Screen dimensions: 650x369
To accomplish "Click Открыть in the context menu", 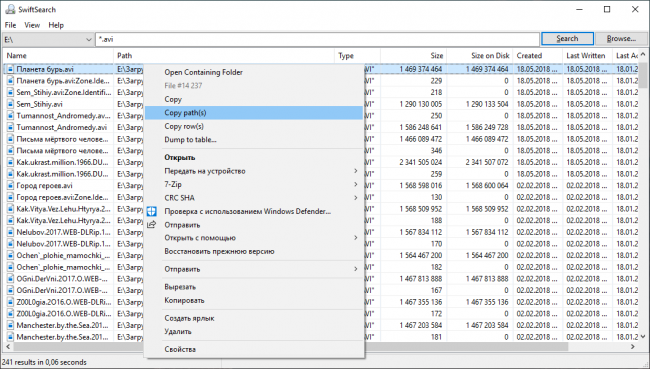I will point(254,158).
